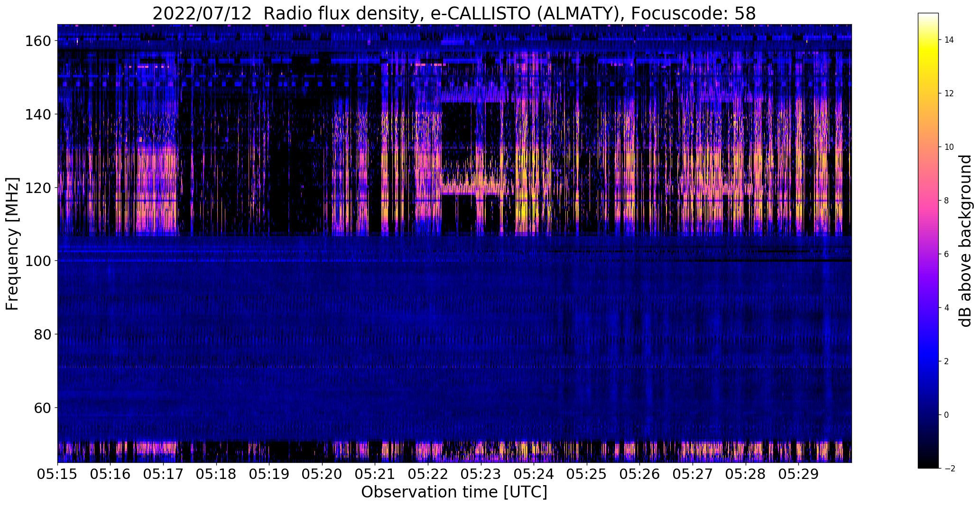The image size is (980, 506).
Task: Click the 60 frequency tick label
Action: 43,407
